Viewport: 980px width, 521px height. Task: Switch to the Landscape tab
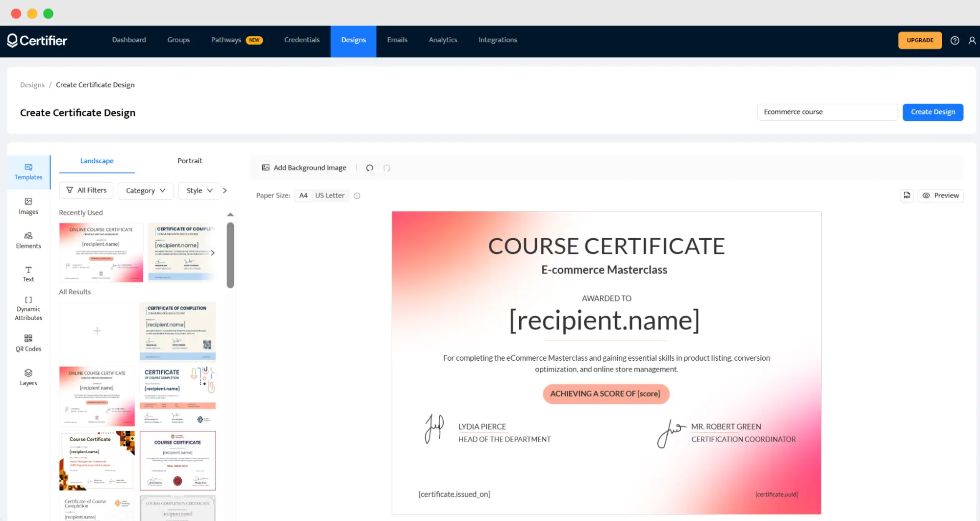click(x=97, y=161)
